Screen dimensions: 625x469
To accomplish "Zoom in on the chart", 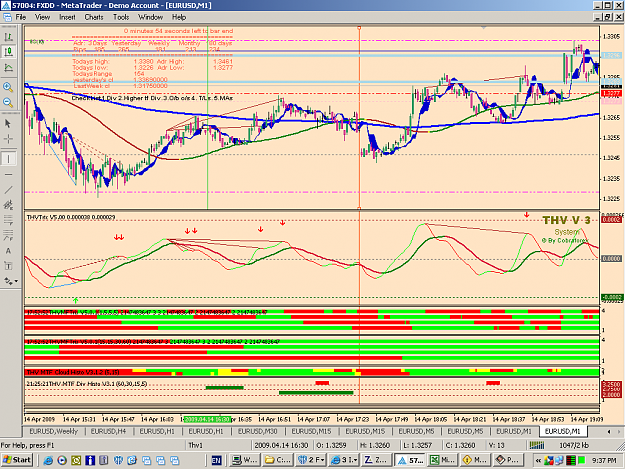I will (x=8, y=87).
